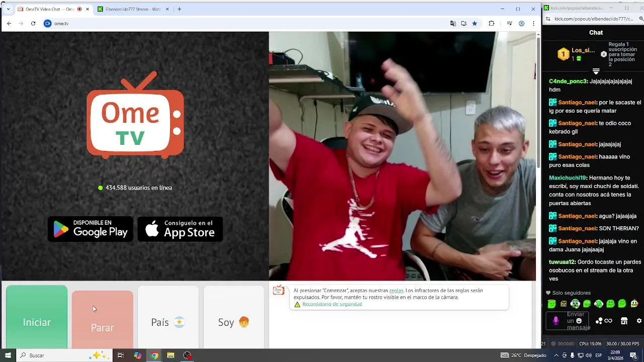Open the País country selector
644x362 pixels.
[168, 317]
